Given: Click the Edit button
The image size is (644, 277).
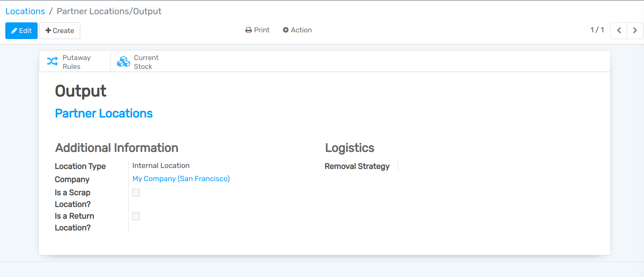Looking at the screenshot, I should coord(21,31).
